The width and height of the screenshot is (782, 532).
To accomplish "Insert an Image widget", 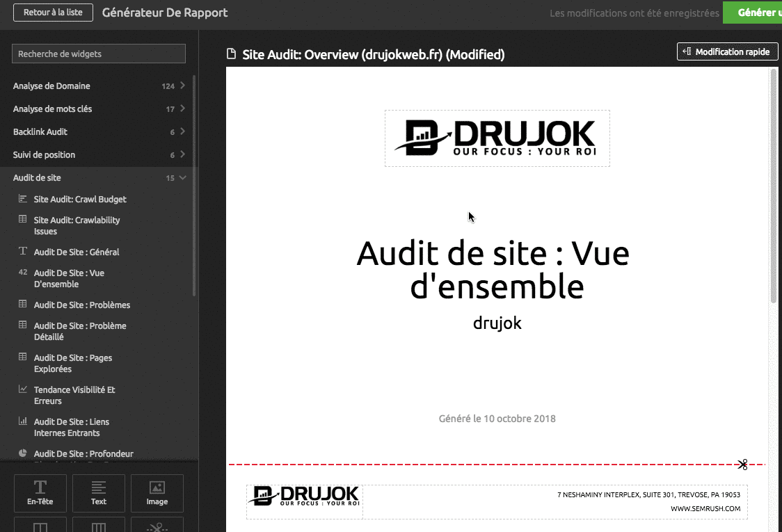I will coord(157,493).
